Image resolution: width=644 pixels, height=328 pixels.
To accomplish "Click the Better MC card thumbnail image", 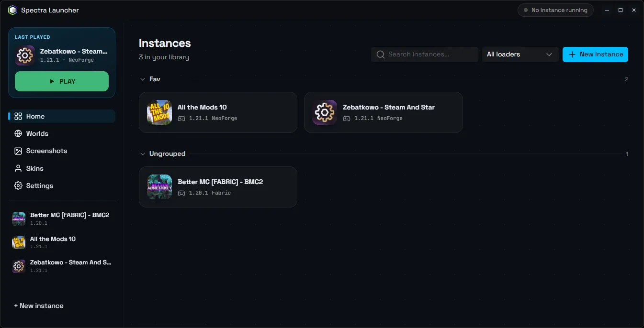I will coord(159,187).
